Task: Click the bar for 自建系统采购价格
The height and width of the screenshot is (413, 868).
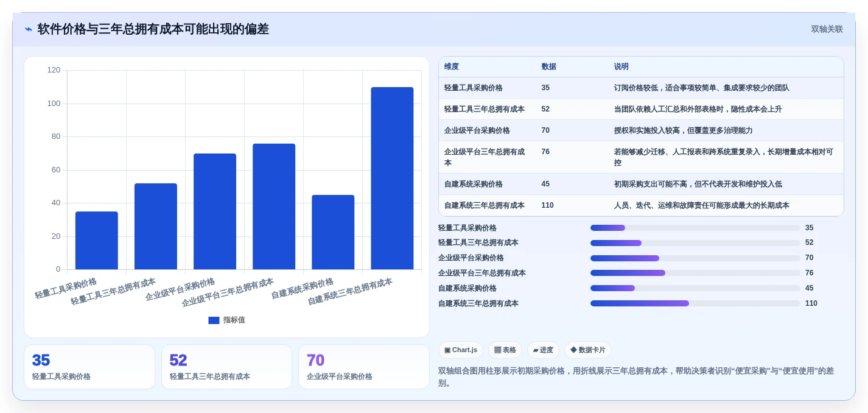Action: [333, 232]
